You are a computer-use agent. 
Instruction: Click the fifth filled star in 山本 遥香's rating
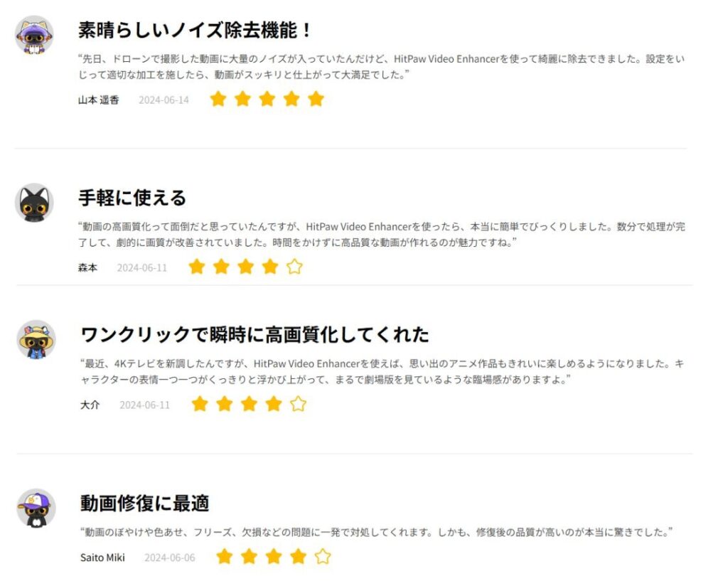pyautogui.click(x=316, y=99)
